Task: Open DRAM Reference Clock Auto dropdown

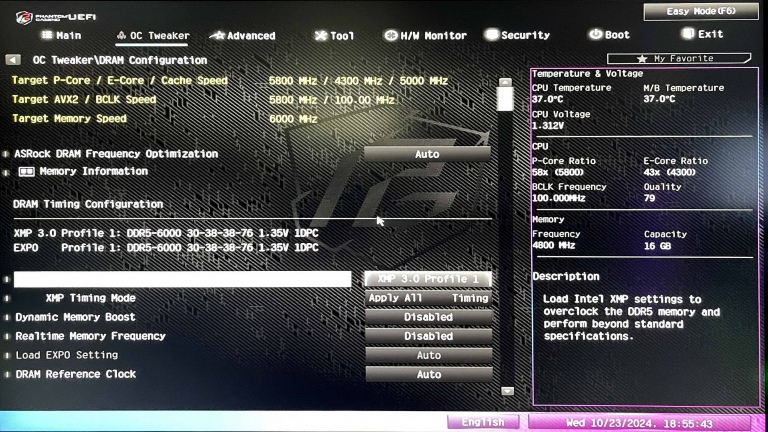Action: (x=429, y=374)
